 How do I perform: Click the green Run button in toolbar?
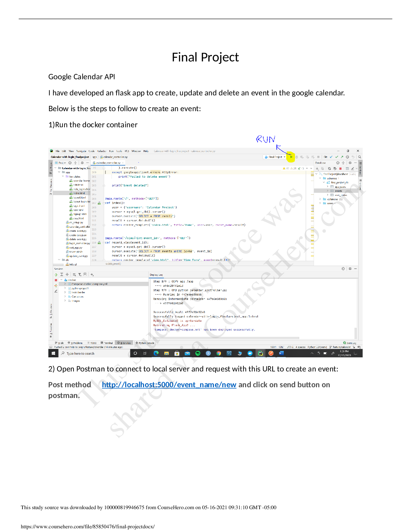(x=291, y=157)
